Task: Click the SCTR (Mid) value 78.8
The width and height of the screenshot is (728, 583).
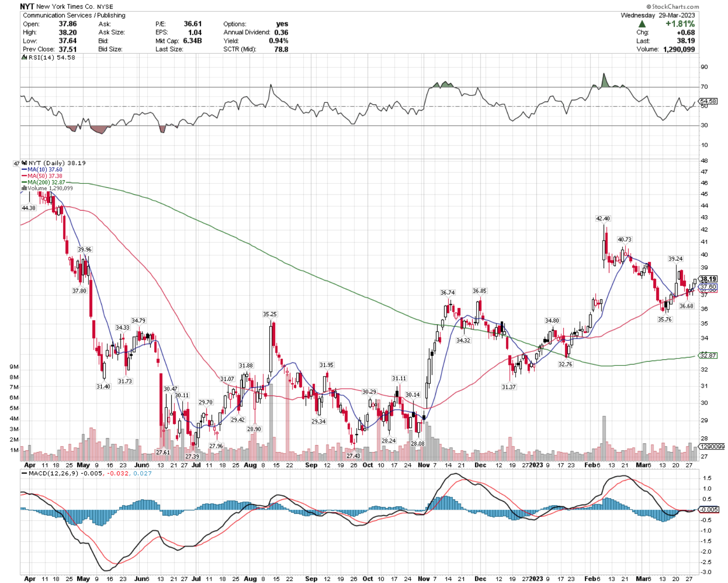Action: coord(281,49)
